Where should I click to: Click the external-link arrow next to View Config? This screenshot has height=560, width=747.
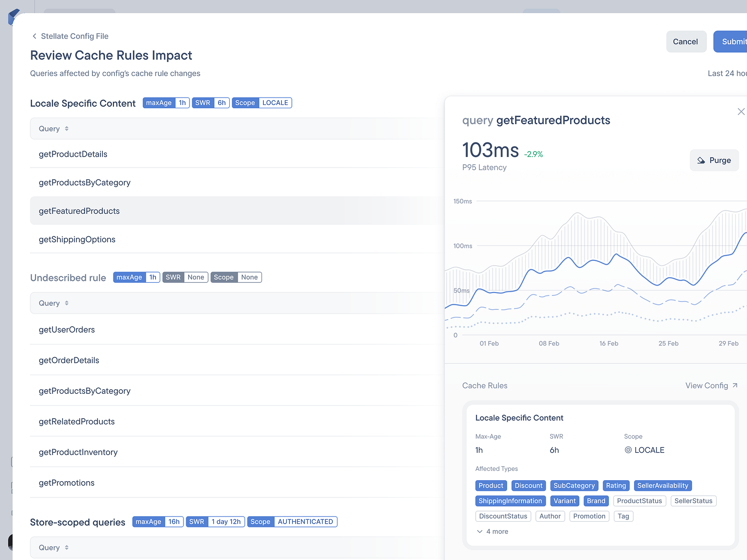[x=735, y=385]
